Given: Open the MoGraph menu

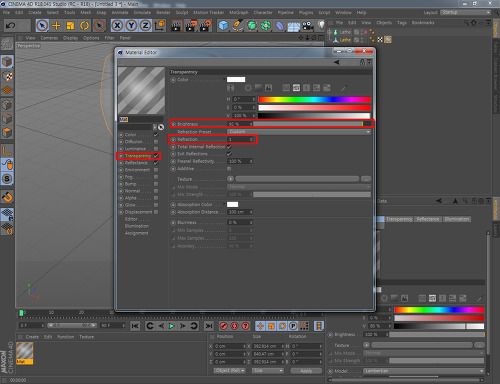Looking at the screenshot, I should pos(239,12).
